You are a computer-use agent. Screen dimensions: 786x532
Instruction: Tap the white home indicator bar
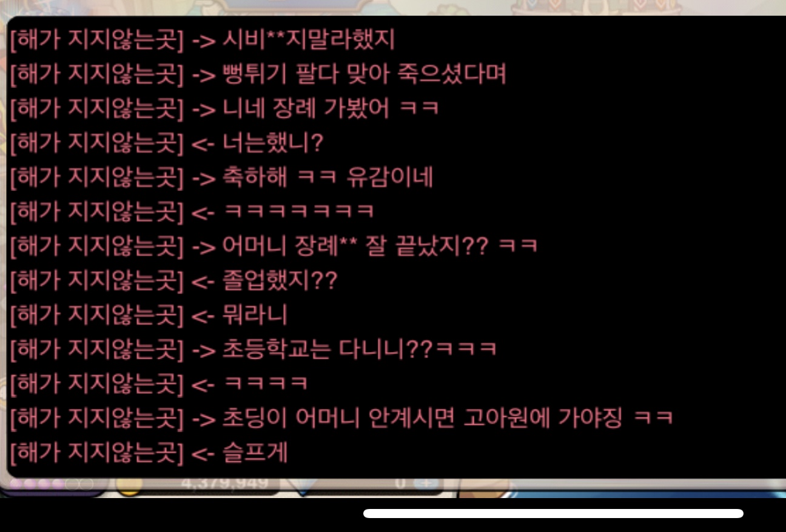click(x=553, y=513)
